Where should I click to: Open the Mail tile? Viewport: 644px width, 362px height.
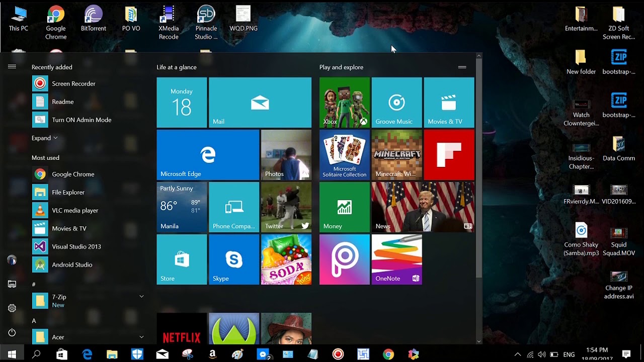(x=260, y=103)
